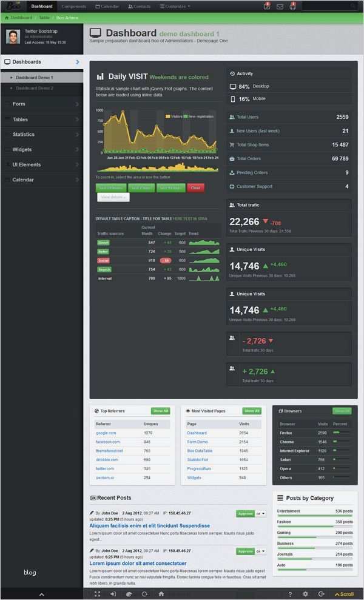Click the Administrator user avatar thumbnail
The image size is (364, 600).
click(13, 37)
